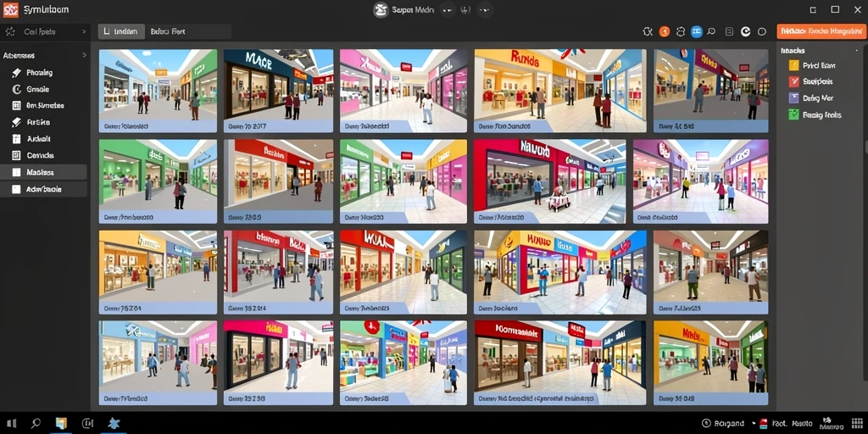Open the thumbnail with the yellow Runds storefront
This screenshot has height=434, width=868.
click(x=560, y=91)
